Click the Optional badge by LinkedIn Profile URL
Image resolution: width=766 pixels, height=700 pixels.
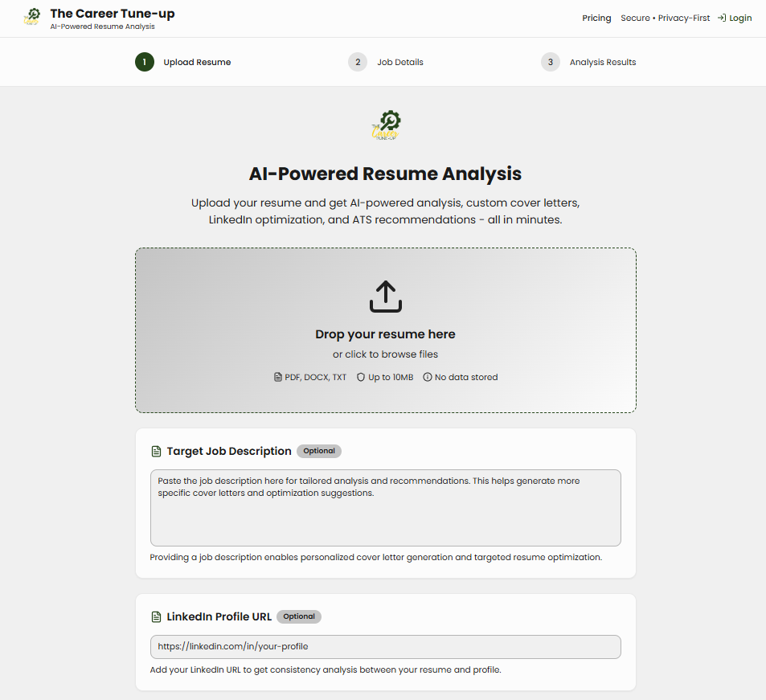point(299,616)
